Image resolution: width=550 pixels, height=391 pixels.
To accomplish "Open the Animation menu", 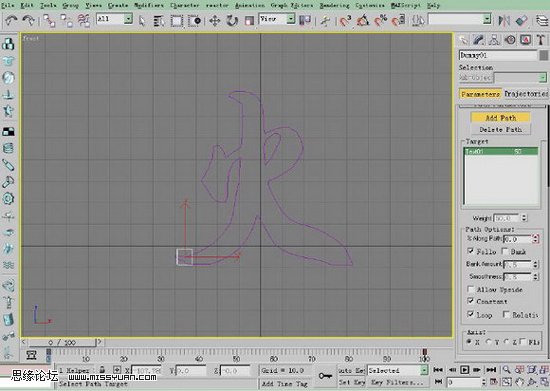I will point(249,5).
